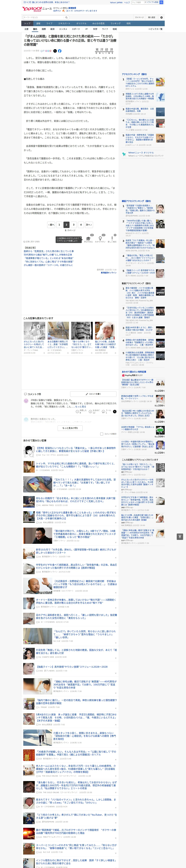React with わかりやすい lightbulb icon

[x=100, y=238]
